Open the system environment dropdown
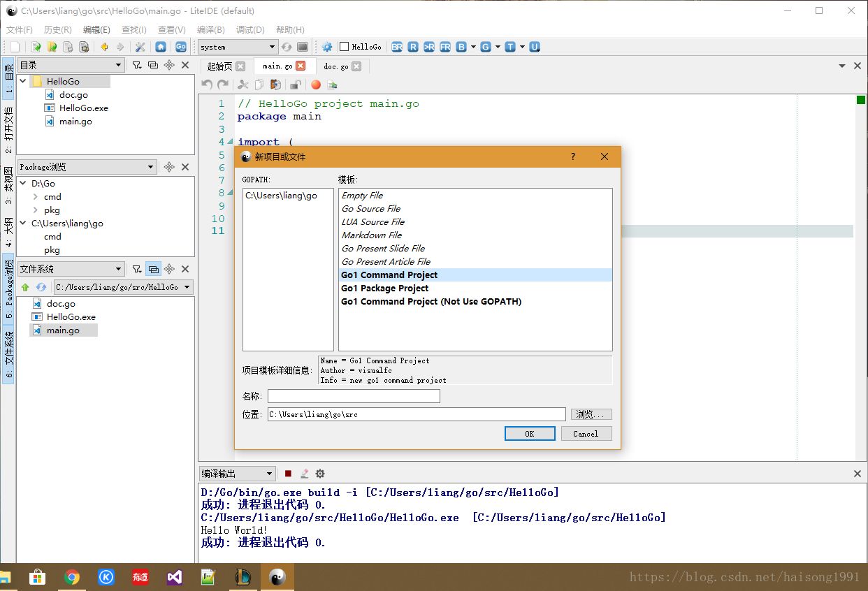Image resolution: width=868 pixels, height=591 pixels. coord(238,47)
